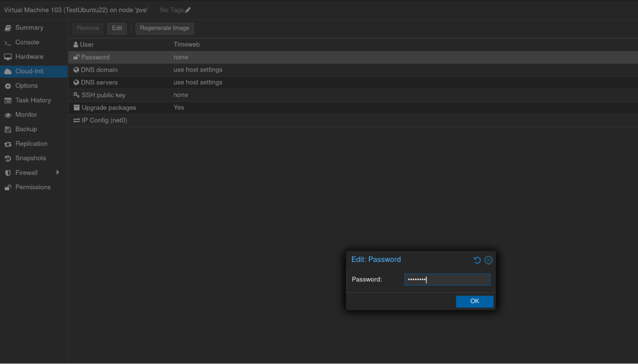Switch to the Hardware section
This screenshot has width=638, height=364.
coord(29,56)
